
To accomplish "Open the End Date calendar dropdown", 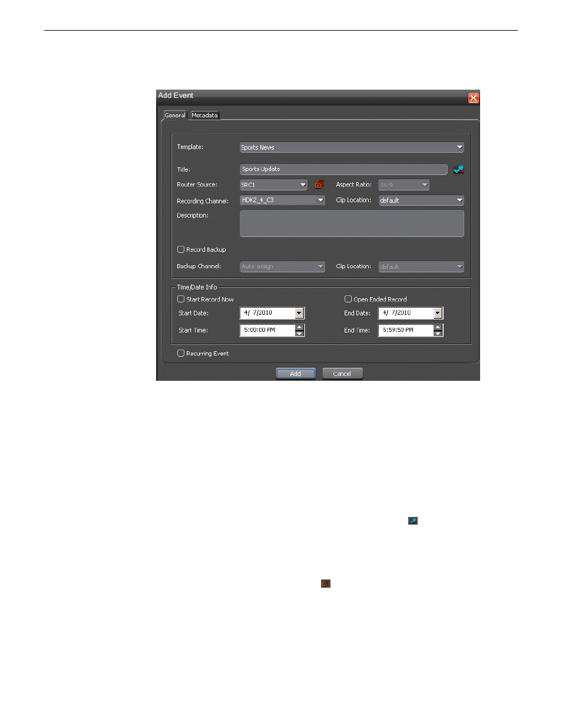I will (438, 313).
